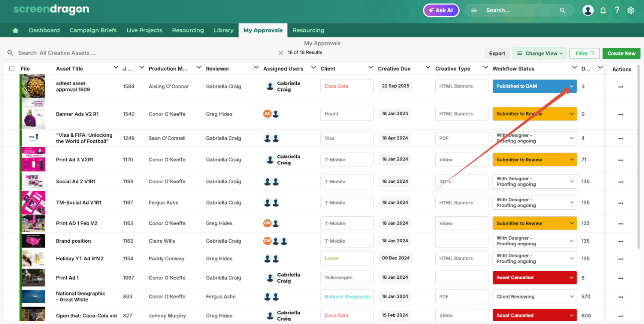Click assigned user avatar in sdtest asset row
Screen dimensions: 644x324
[270, 86]
